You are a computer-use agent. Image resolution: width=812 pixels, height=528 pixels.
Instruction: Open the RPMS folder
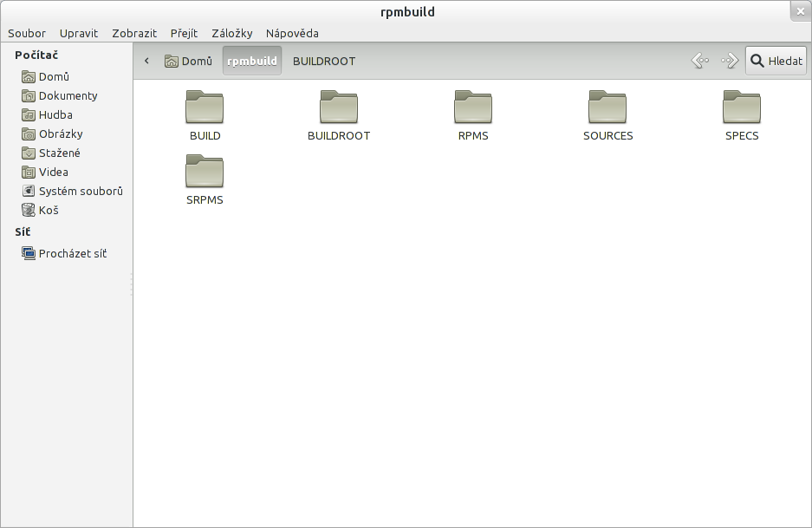click(473, 108)
